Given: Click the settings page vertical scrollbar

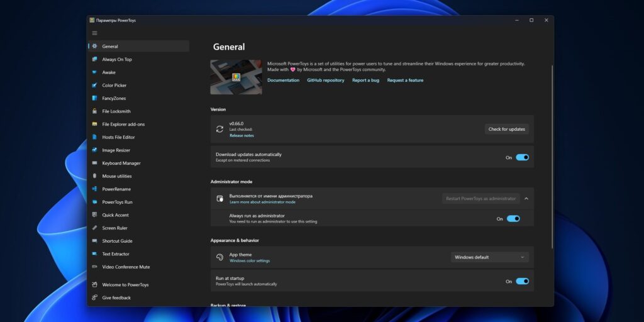Looking at the screenshot, I should coord(552,156).
